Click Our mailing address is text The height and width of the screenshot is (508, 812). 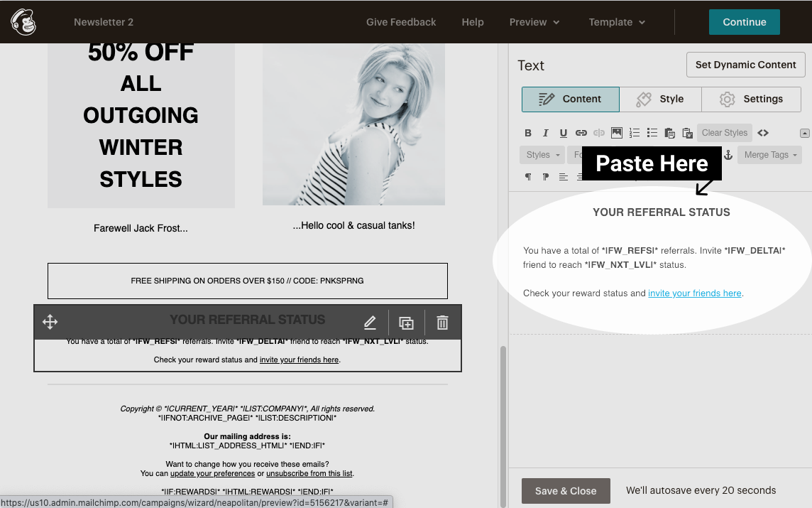(x=248, y=436)
